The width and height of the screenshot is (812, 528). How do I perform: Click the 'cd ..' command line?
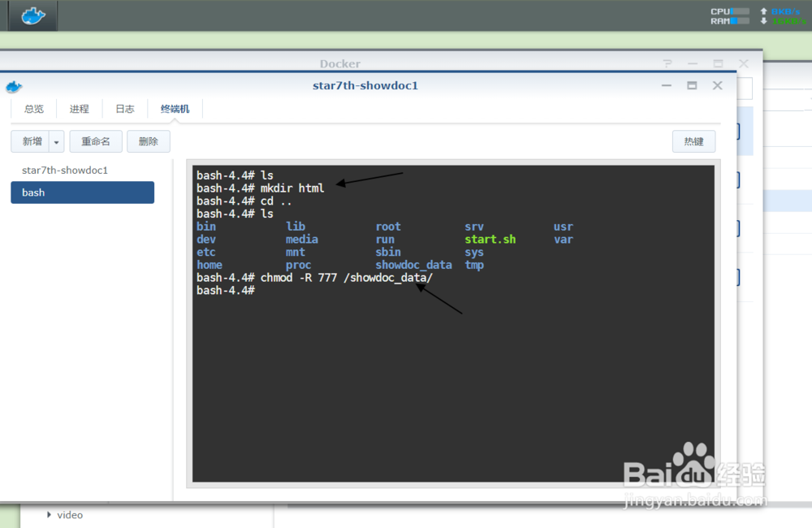coord(276,201)
